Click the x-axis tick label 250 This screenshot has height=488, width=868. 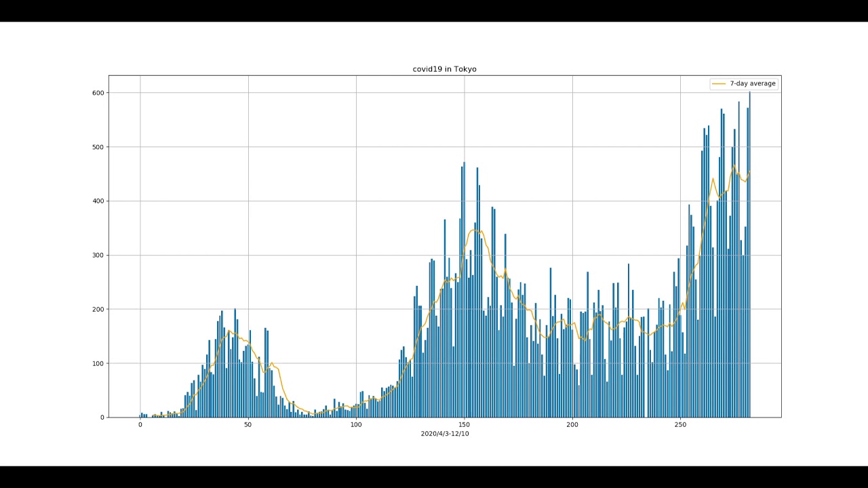[x=680, y=425]
